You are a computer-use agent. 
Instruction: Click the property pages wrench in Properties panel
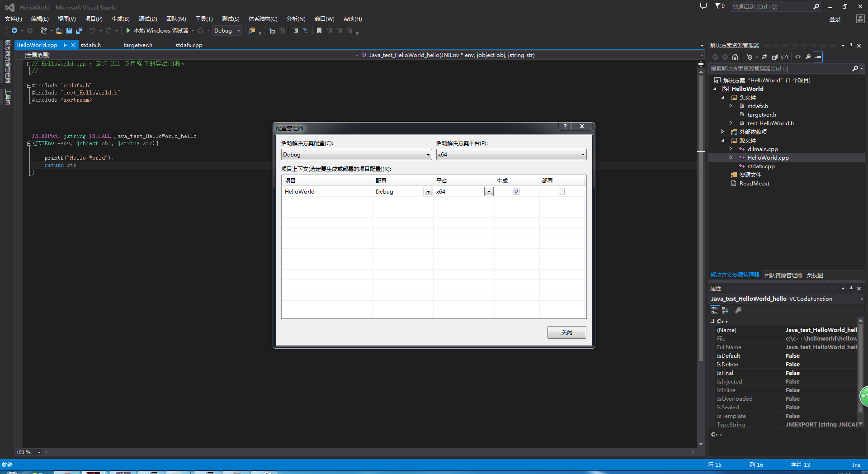click(738, 310)
